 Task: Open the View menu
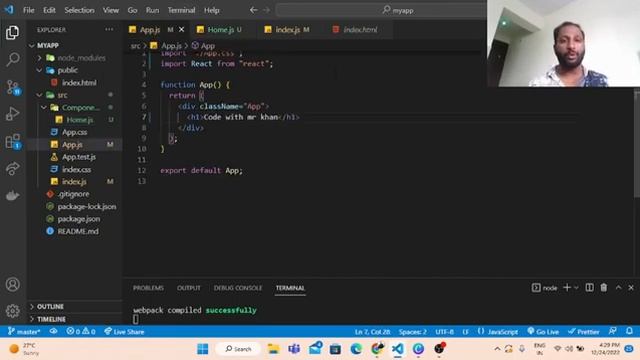pos(111,10)
